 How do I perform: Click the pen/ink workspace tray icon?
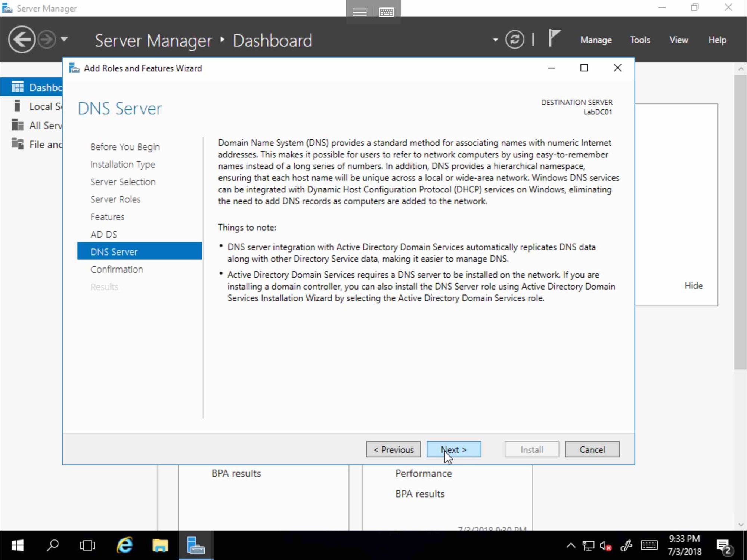pos(626,546)
